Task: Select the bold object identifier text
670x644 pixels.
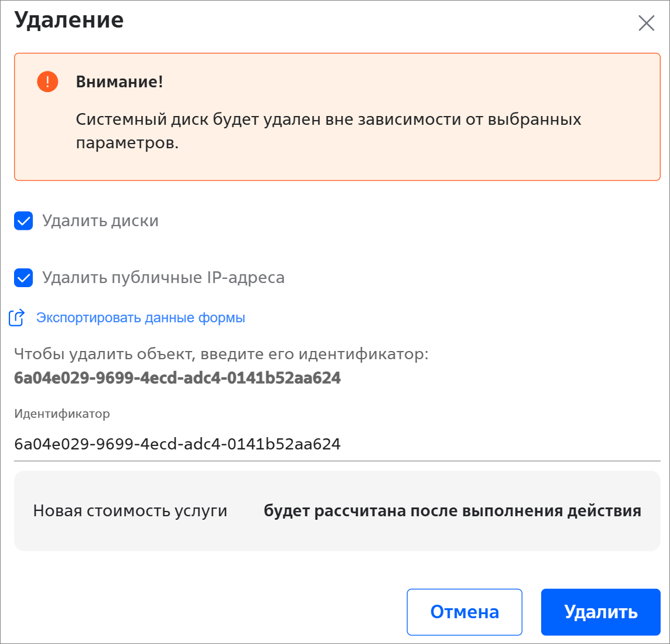Action: point(177,378)
